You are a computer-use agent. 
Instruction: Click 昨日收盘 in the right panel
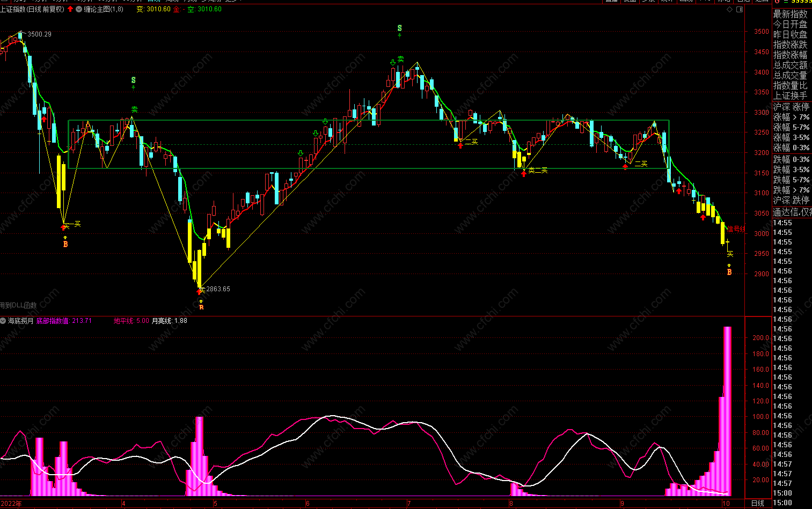pos(790,34)
